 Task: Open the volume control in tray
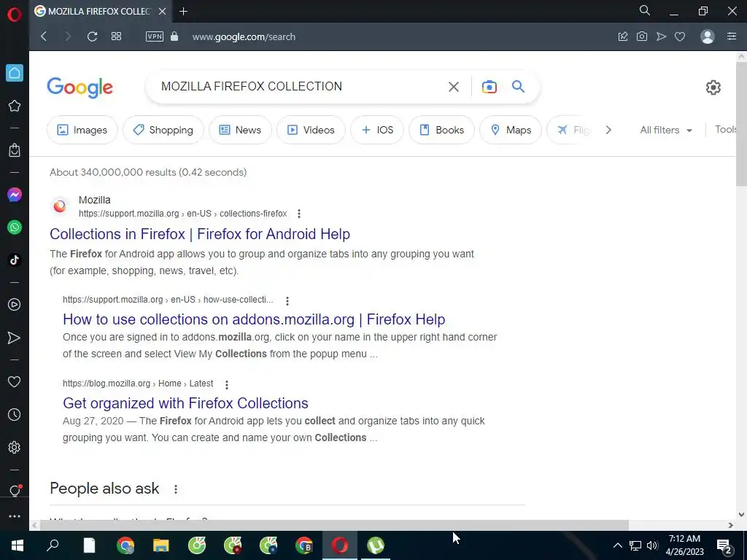[652, 545]
